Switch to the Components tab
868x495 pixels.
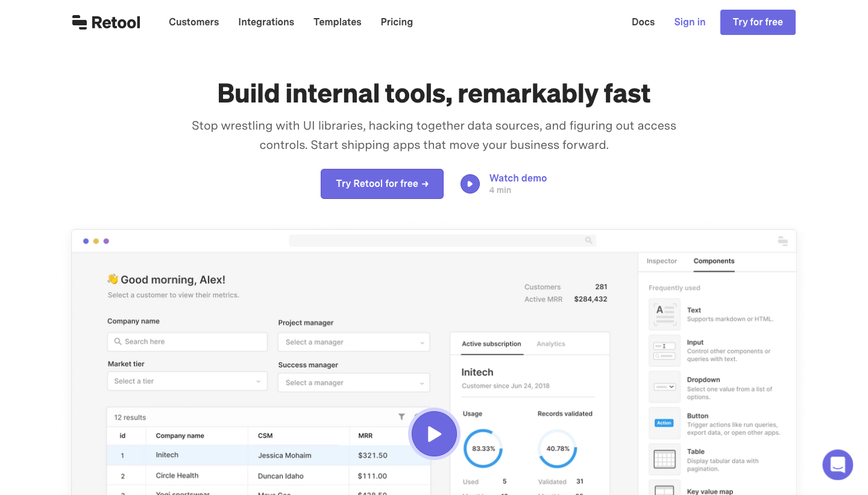714,261
